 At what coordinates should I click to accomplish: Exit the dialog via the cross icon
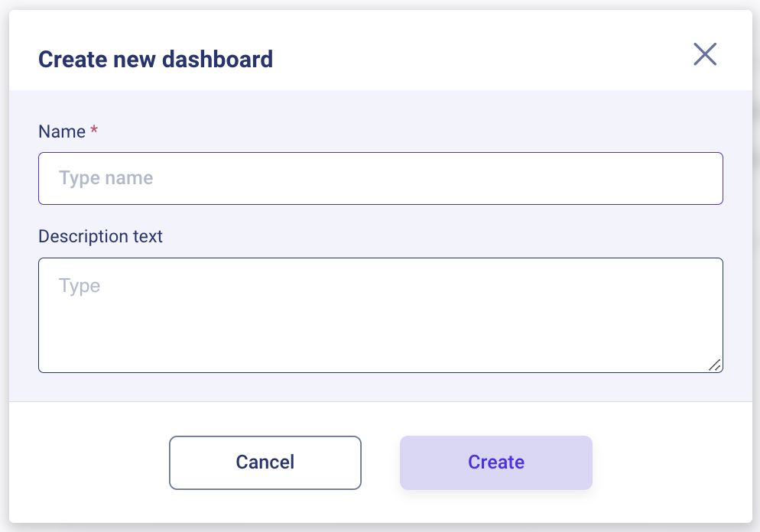pos(704,54)
